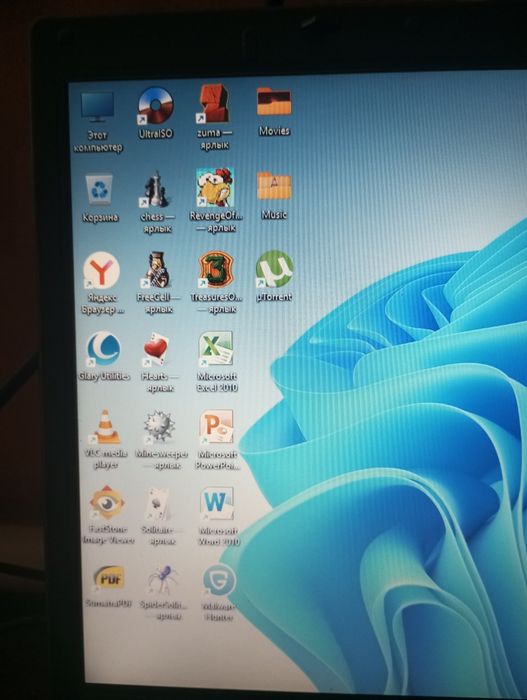Select the chess shortcut icon
527x700 pixels.
pos(155,190)
